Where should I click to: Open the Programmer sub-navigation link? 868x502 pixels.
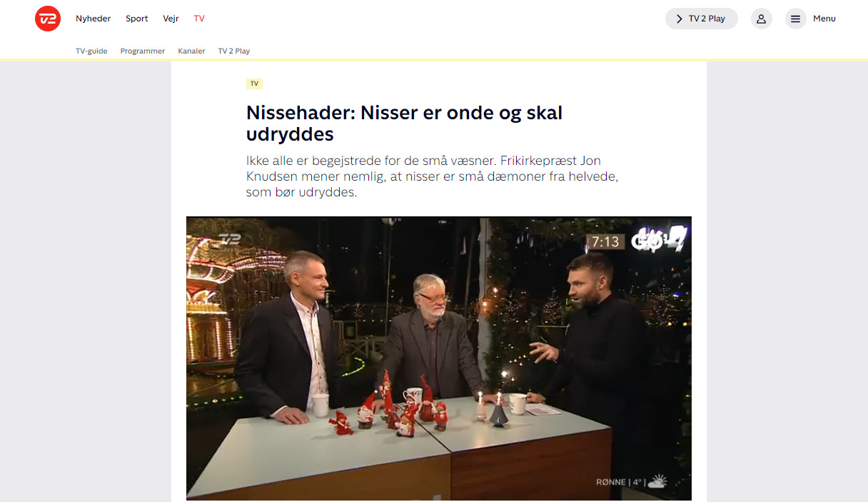tap(143, 51)
